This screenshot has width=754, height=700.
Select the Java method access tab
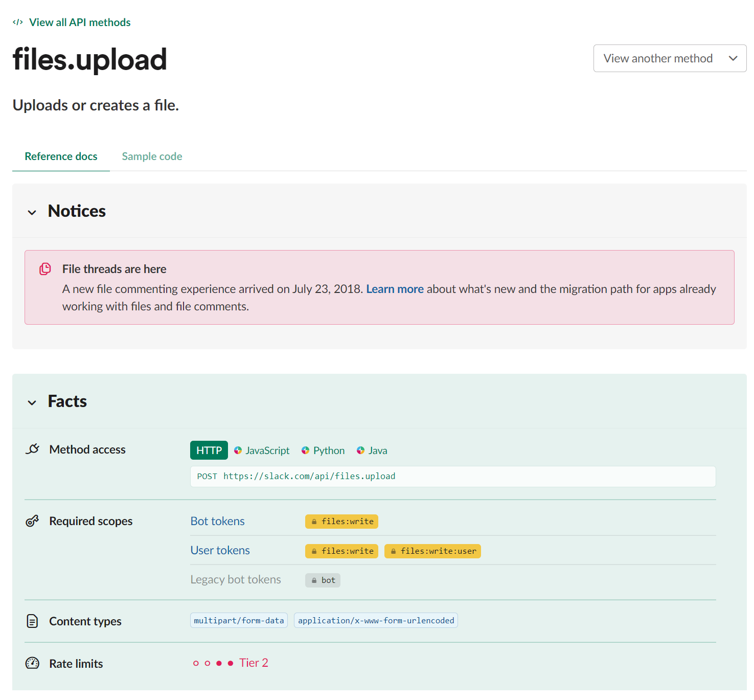pos(372,450)
